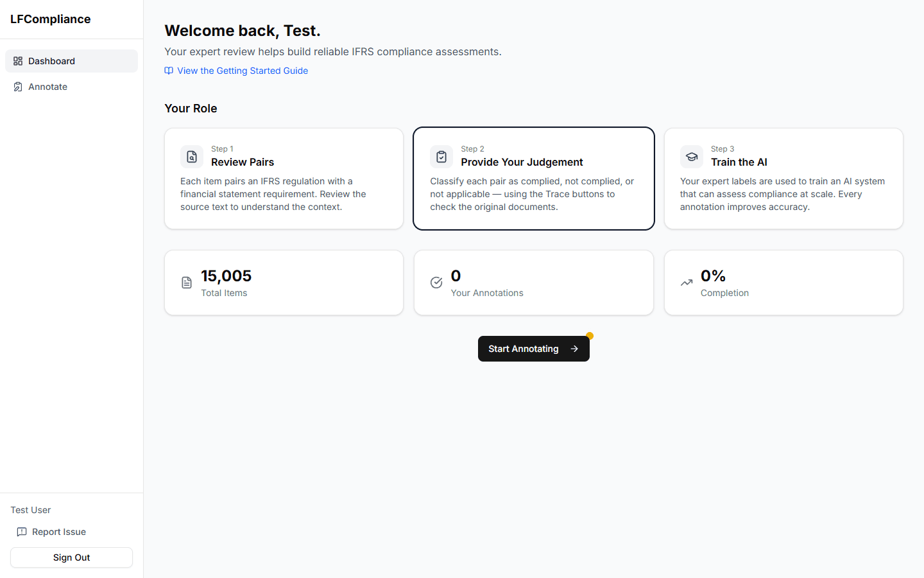Click the trending arrow icon on Completion card
Screen dimensions: 924x578
686,282
